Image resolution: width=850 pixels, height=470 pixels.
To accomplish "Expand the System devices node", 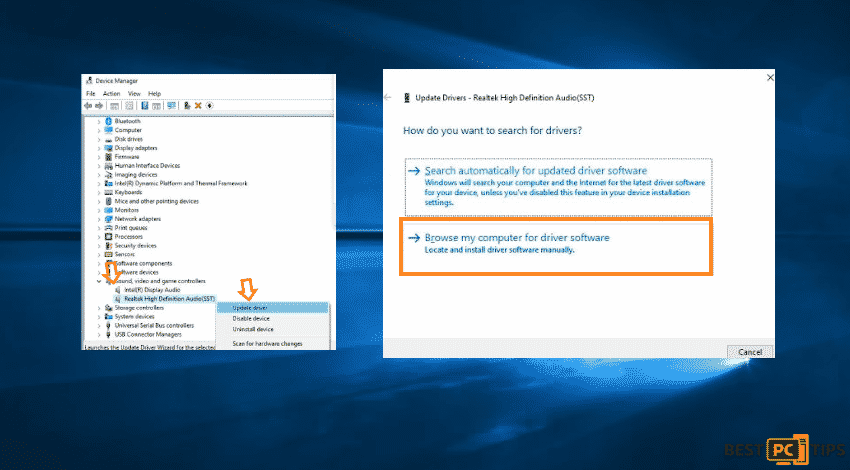I will pyautogui.click(x=99, y=317).
